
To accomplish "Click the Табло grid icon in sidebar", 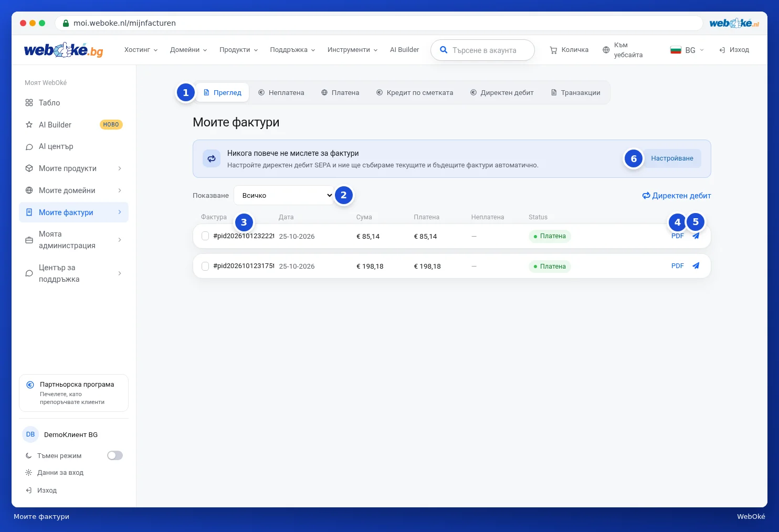I will click(29, 103).
